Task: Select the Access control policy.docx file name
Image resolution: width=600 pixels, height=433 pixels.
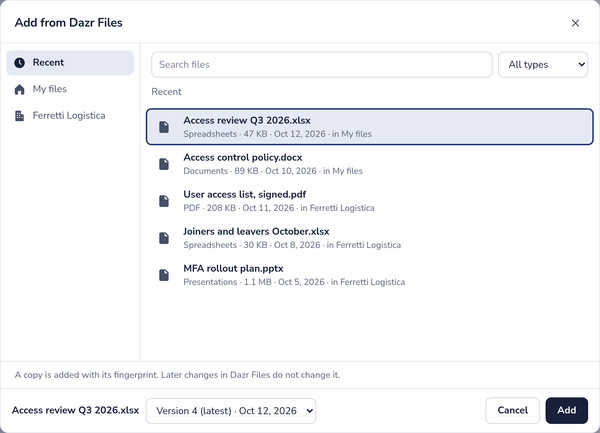Action: pos(243,158)
